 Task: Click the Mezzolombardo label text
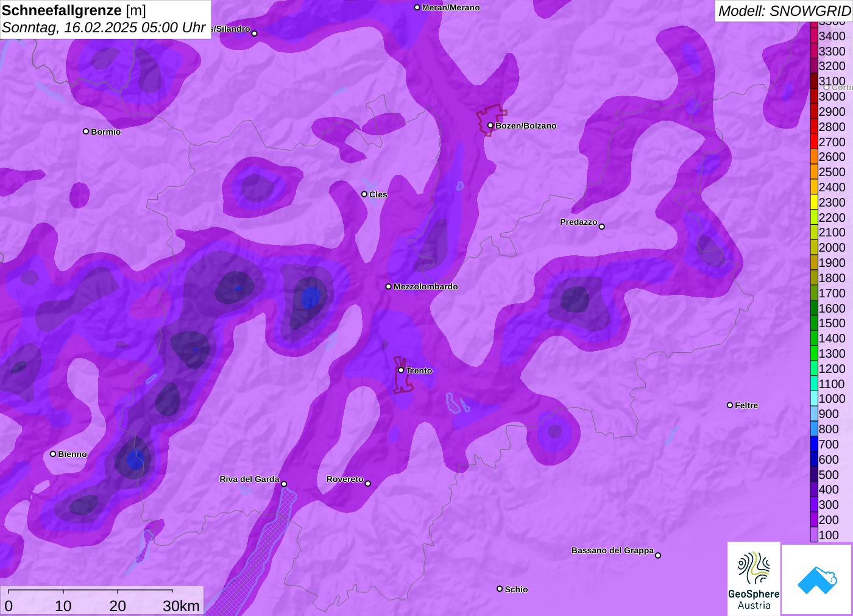(426, 286)
